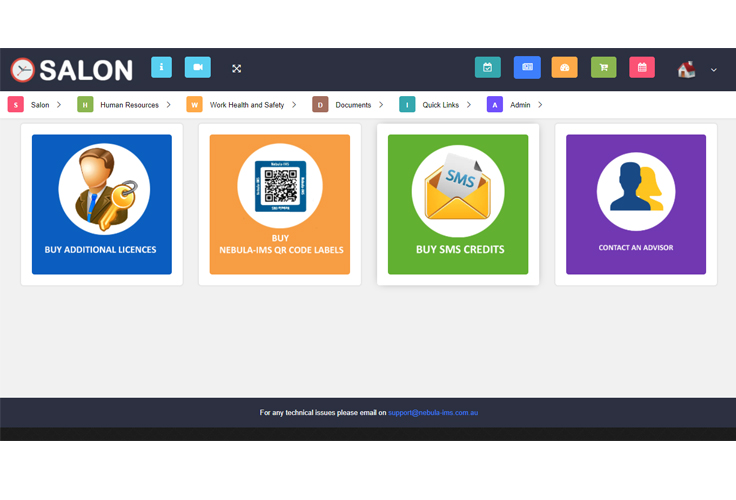Click the Nebula-IMS QR code image
The width and height of the screenshot is (736, 500).
tap(280, 186)
